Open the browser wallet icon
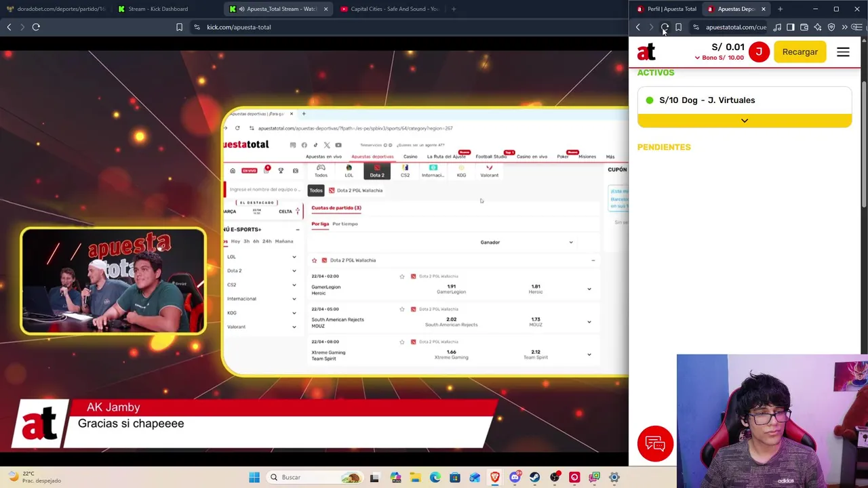 (804, 27)
